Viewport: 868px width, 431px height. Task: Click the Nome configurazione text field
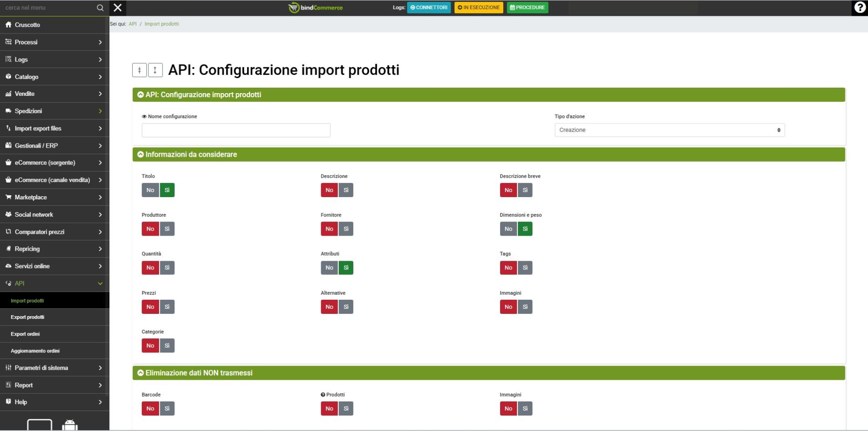point(236,130)
